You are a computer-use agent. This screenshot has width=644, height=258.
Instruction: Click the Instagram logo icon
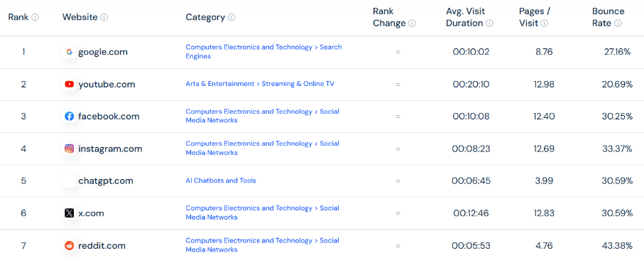pos(70,149)
